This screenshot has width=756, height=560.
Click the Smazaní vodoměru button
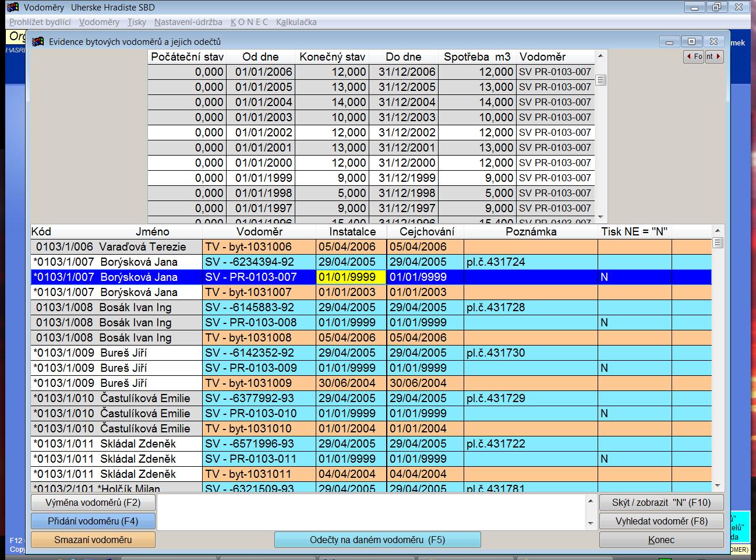click(93, 540)
